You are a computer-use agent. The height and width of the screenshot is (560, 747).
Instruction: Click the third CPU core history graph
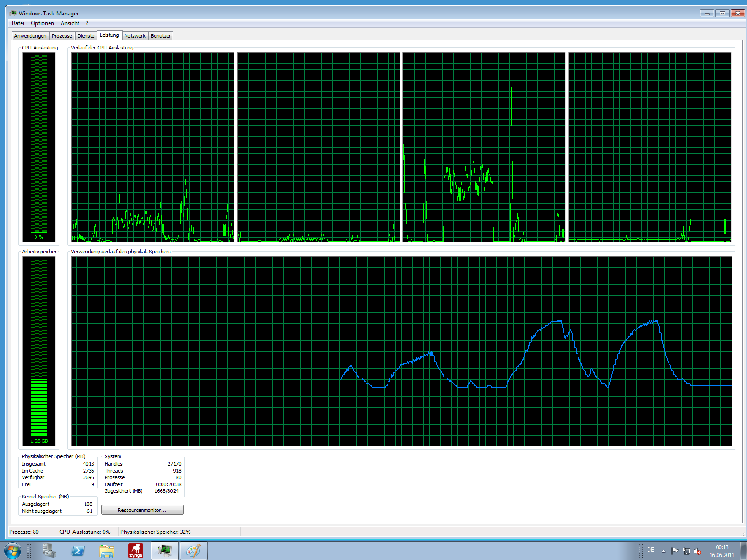click(484, 147)
